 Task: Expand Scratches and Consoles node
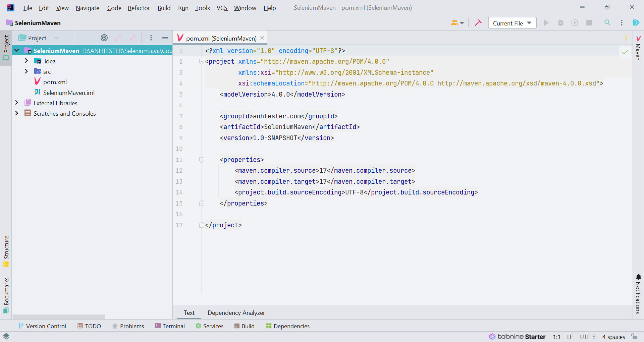(x=17, y=113)
